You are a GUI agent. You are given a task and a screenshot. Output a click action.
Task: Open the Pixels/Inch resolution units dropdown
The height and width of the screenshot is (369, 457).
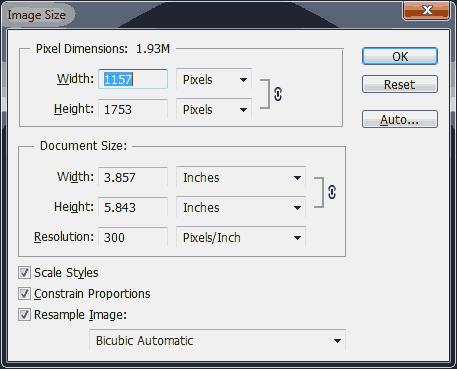click(x=241, y=237)
